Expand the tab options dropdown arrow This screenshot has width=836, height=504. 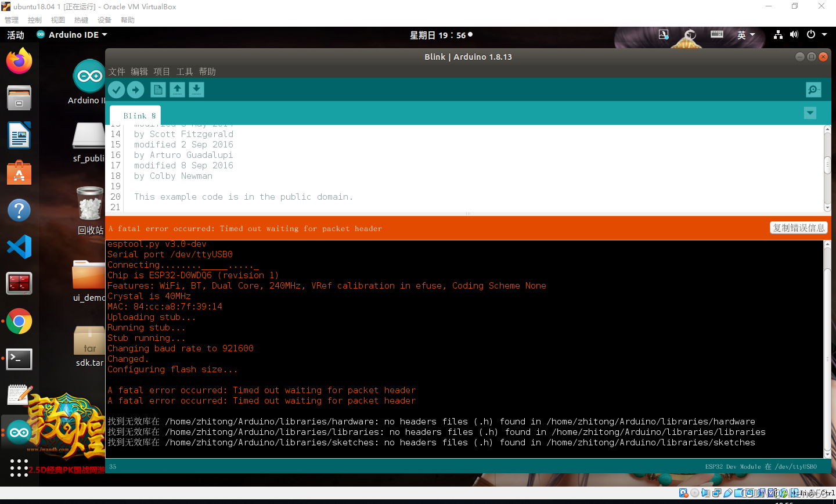[x=810, y=113]
